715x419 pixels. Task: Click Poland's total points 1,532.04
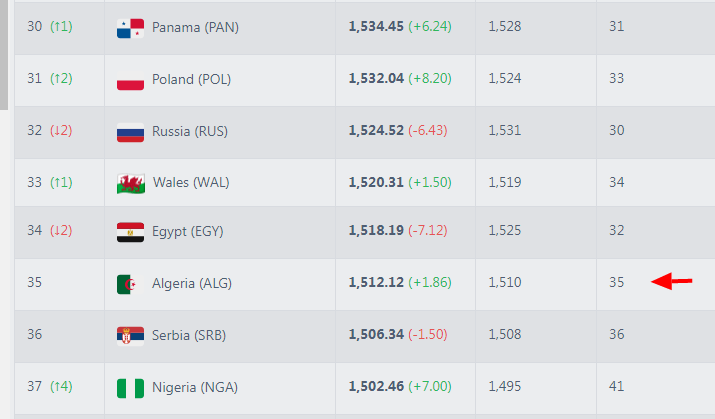click(x=376, y=79)
